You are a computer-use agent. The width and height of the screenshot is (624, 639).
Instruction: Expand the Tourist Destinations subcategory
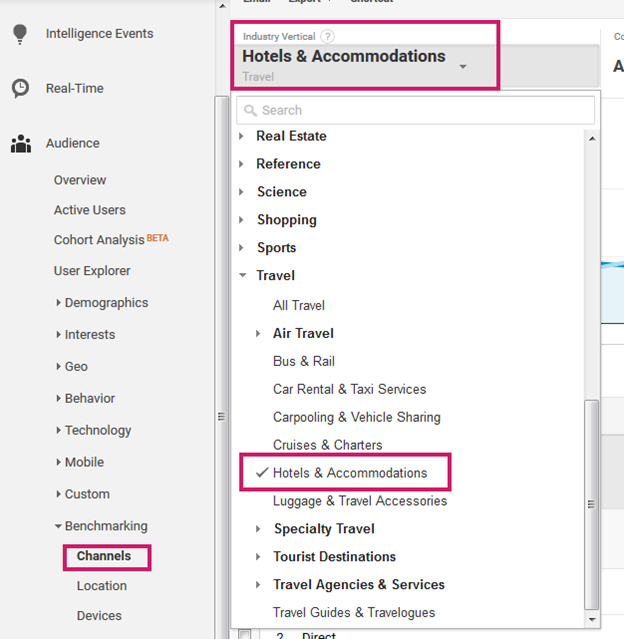(x=258, y=557)
